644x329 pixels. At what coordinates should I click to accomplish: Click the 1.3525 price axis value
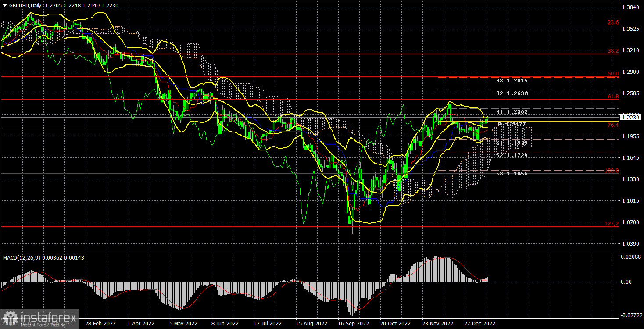[x=631, y=29]
